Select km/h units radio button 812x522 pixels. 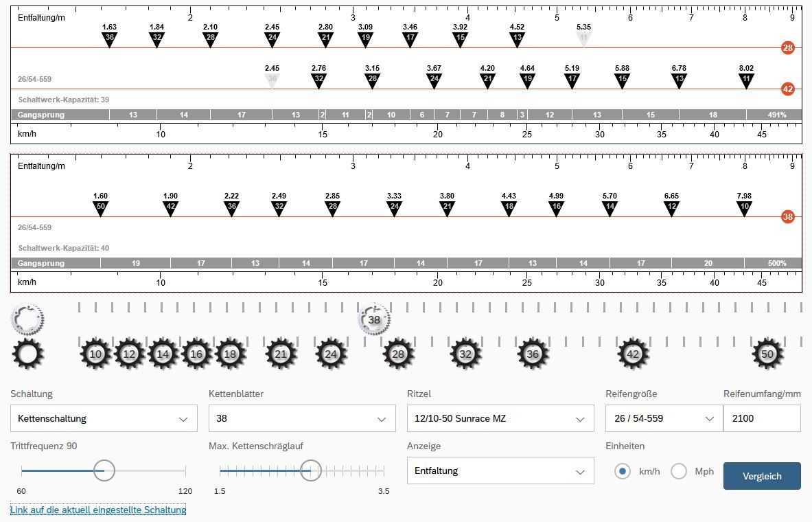[623, 471]
